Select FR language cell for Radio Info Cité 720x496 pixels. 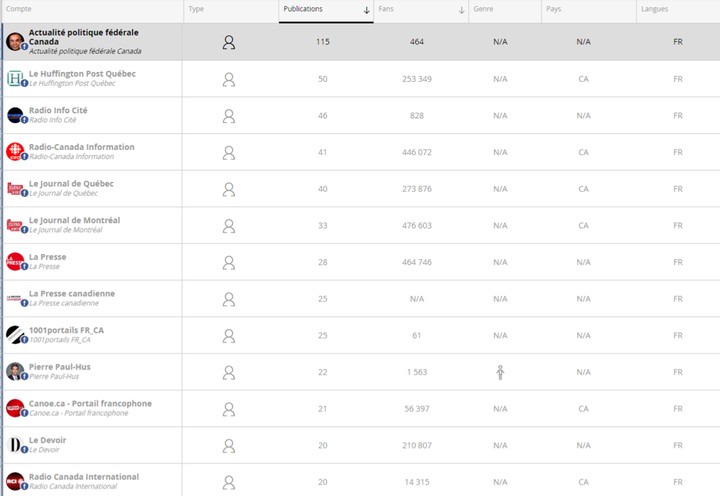tap(678, 116)
